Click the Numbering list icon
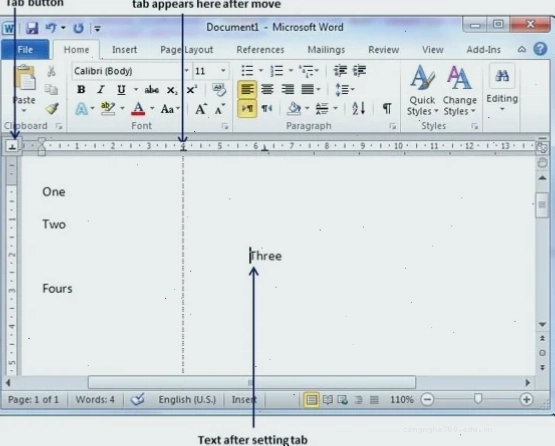The width and height of the screenshot is (555, 446). point(276,70)
